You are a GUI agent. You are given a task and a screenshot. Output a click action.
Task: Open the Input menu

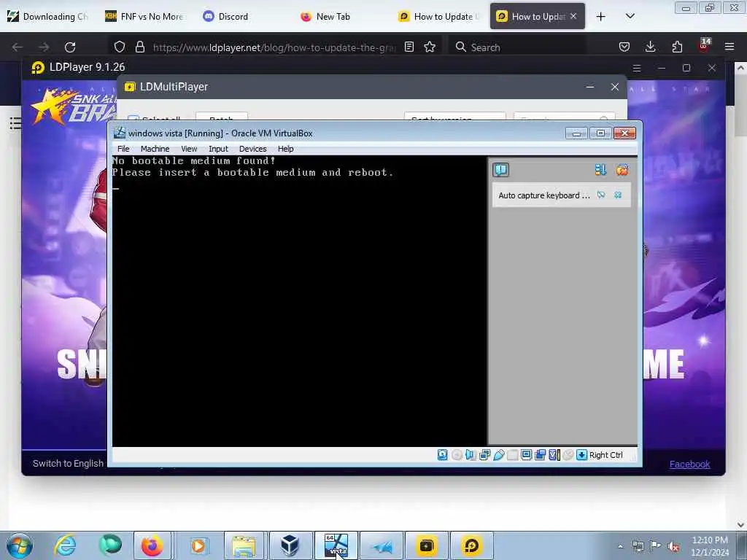point(218,149)
